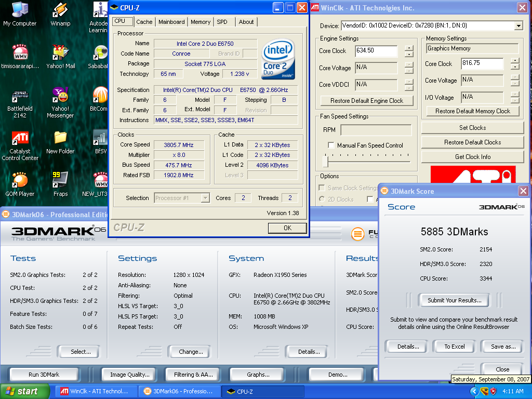Image resolution: width=532 pixels, height=399 pixels.
Task: Click the Memory Core Clock value field
Action: click(x=482, y=63)
